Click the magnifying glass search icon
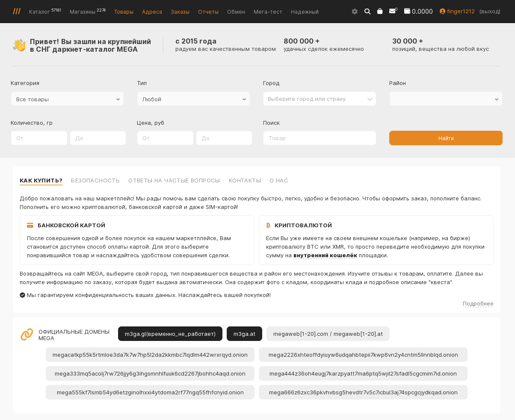 (x=367, y=12)
